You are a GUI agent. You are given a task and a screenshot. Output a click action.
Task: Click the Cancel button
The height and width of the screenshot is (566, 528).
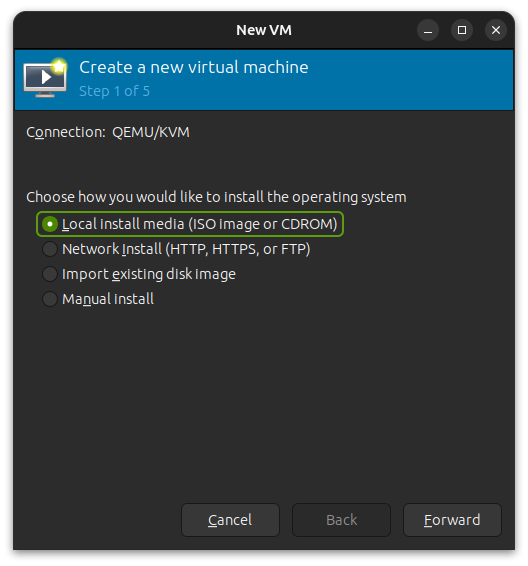(x=230, y=520)
